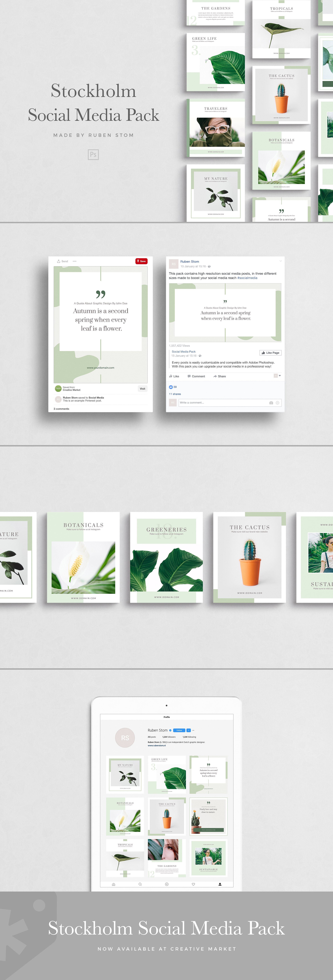Open the three-dots menu on Pinterest pin
The width and height of the screenshot is (333, 980).
point(75,261)
